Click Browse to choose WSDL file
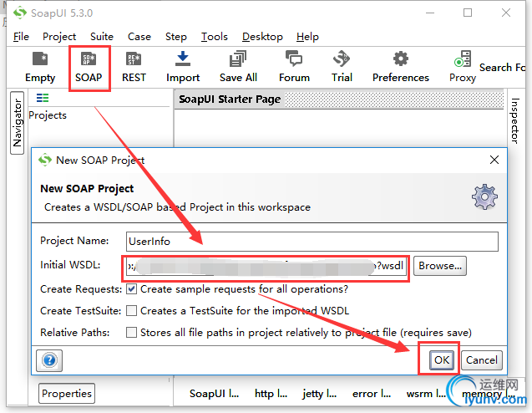The width and height of the screenshot is (532, 413). pos(440,266)
